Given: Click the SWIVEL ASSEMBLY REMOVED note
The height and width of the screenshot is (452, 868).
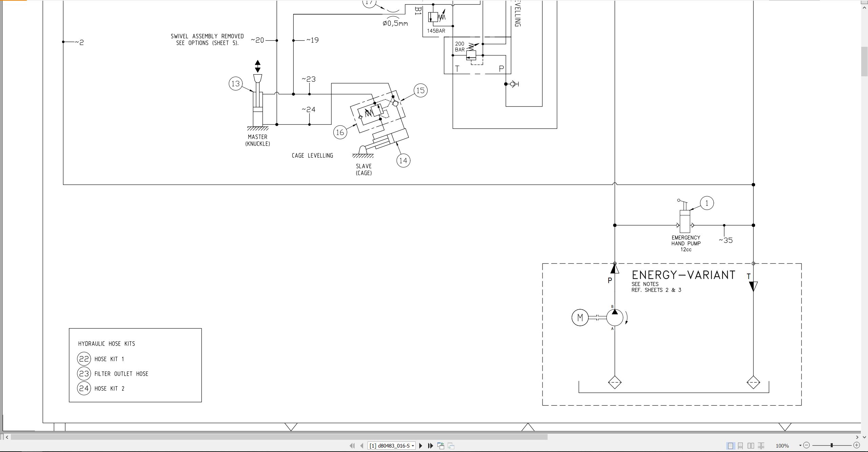Looking at the screenshot, I should (207, 40).
